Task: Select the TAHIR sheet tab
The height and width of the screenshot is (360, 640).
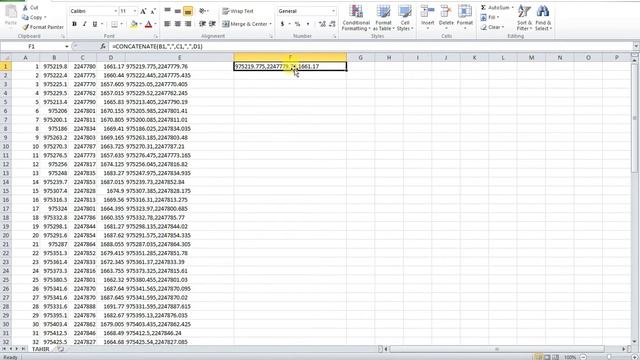Action: [40, 349]
